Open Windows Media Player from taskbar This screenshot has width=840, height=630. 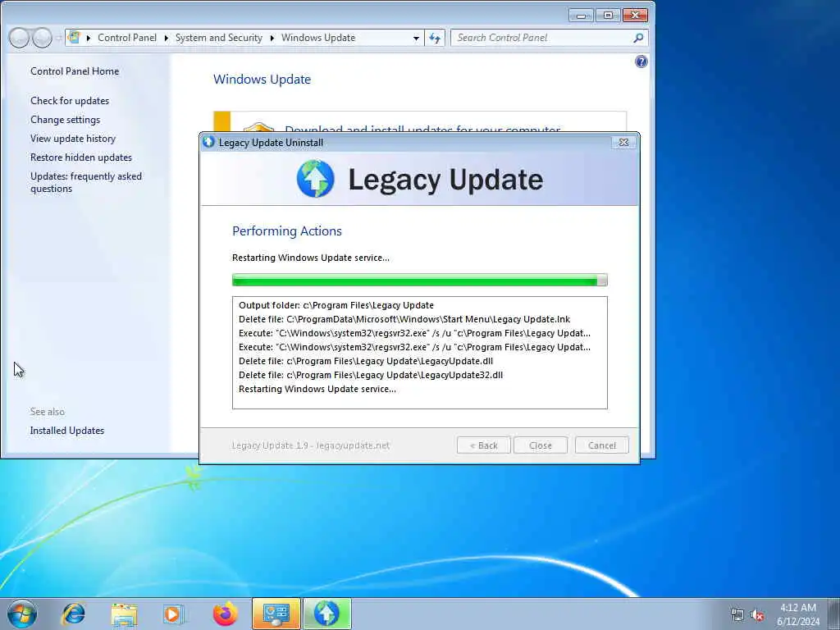click(174, 614)
